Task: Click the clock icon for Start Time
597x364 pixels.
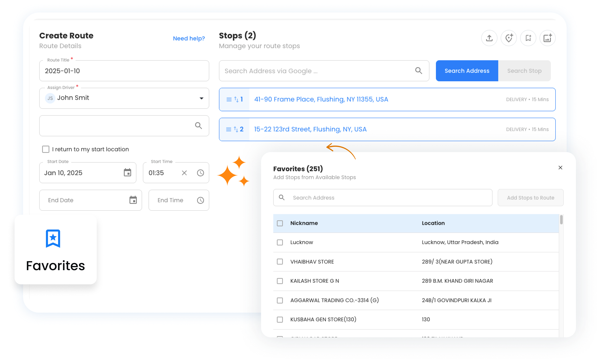Action: pos(200,173)
